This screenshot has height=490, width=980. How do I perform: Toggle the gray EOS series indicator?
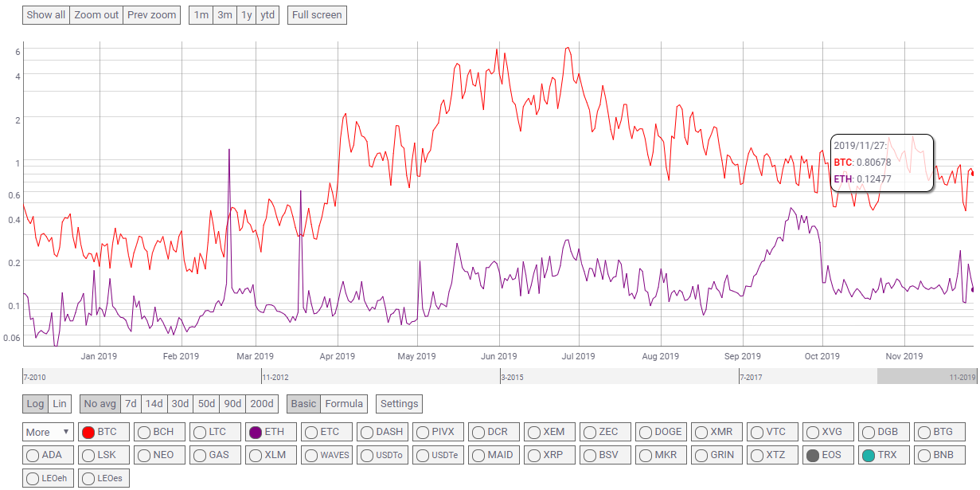[813, 456]
